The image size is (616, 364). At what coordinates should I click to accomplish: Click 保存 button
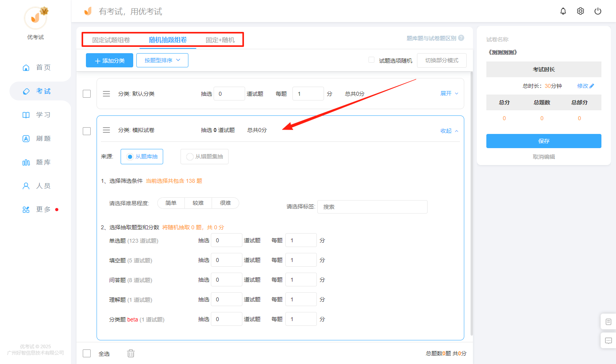pos(544,141)
